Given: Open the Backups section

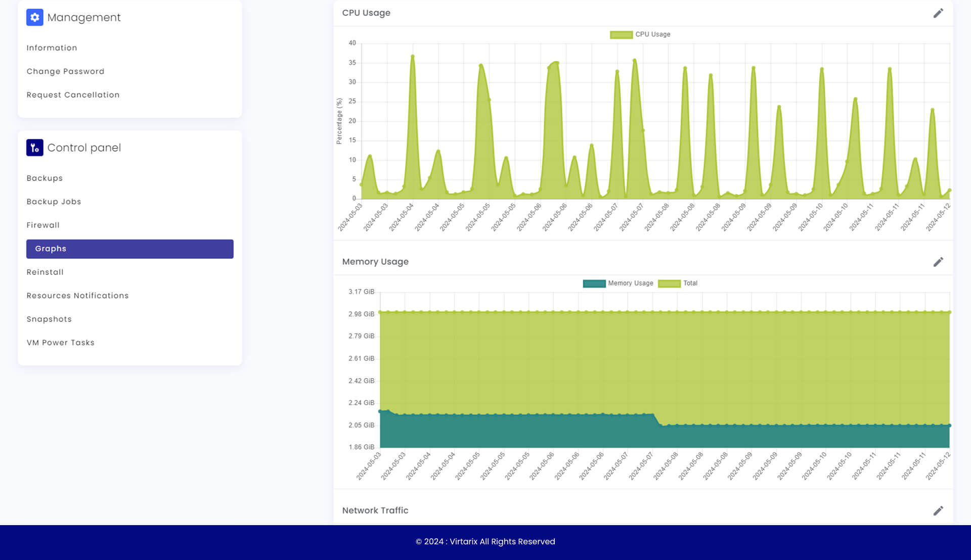Looking at the screenshot, I should tap(45, 178).
